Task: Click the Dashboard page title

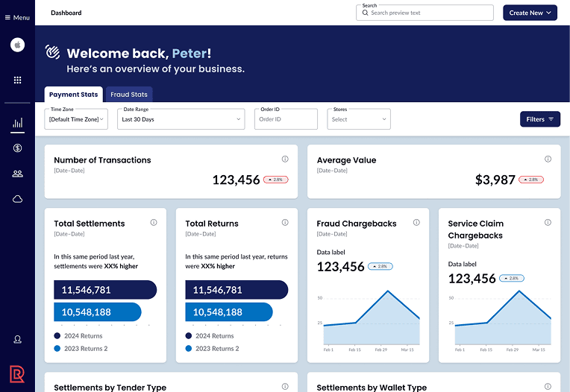Action: click(x=66, y=13)
